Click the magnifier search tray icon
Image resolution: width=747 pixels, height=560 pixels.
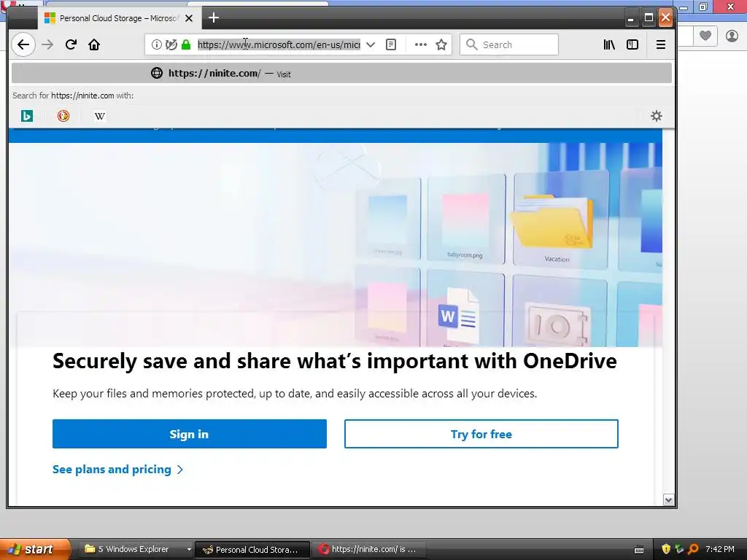point(693,549)
